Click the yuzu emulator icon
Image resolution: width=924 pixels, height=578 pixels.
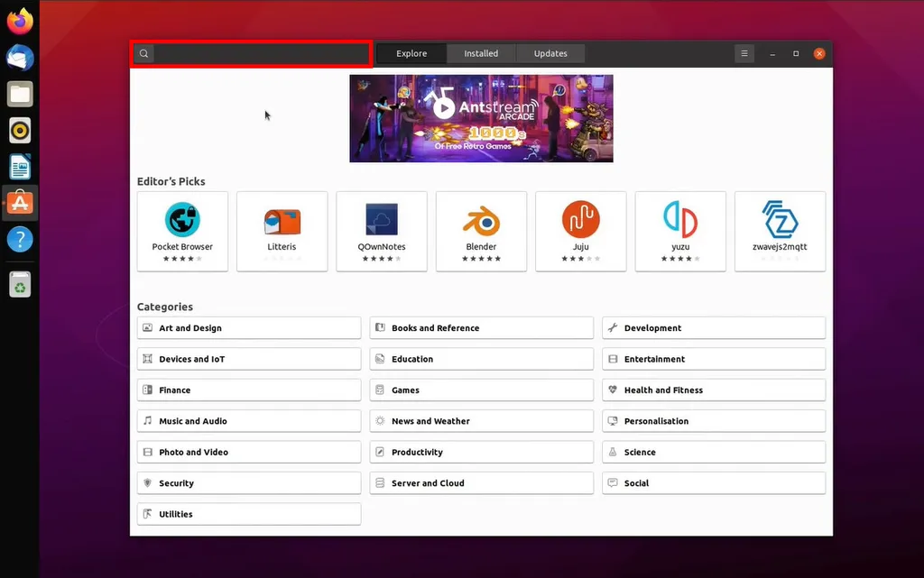(x=679, y=220)
